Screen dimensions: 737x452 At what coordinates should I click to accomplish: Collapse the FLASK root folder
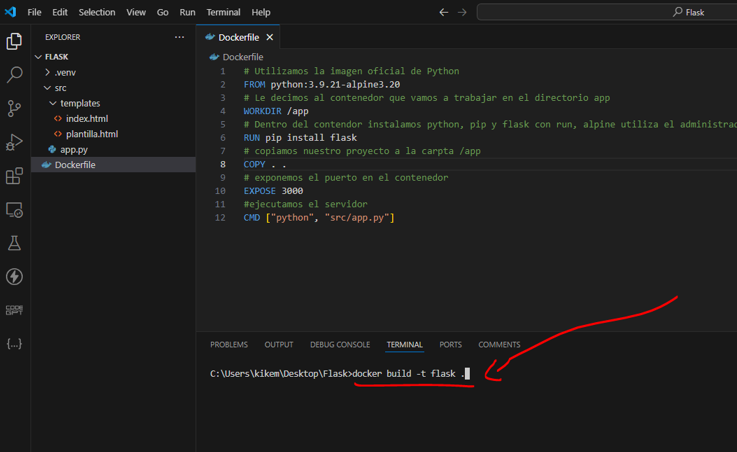(56, 57)
